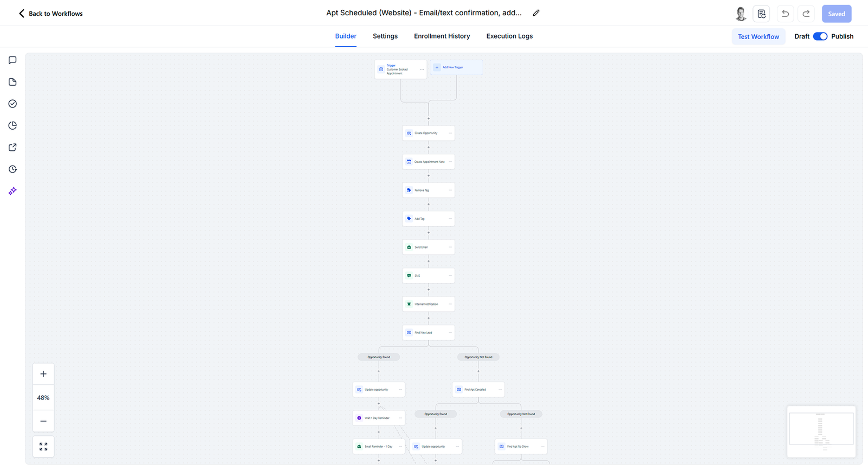Open three-dot menu on the Trigger node
The height and width of the screenshot is (470, 868).
pyautogui.click(x=422, y=69)
